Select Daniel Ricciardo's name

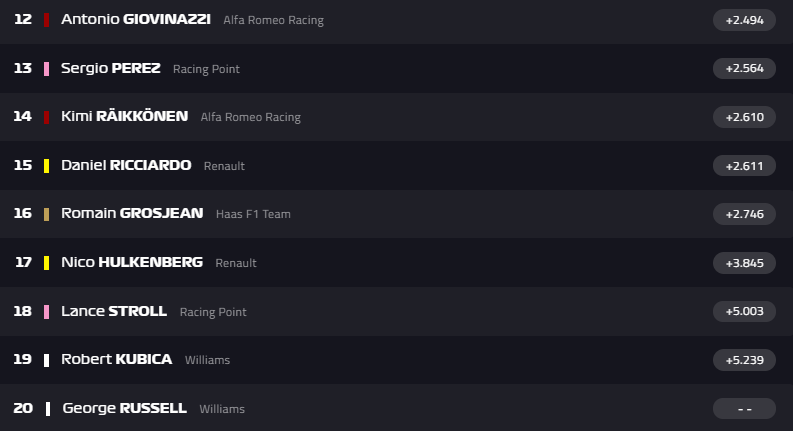(x=126, y=165)
